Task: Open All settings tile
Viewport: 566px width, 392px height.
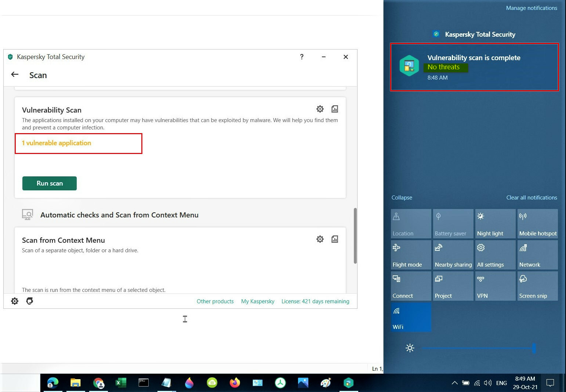Action: (496, 255)
